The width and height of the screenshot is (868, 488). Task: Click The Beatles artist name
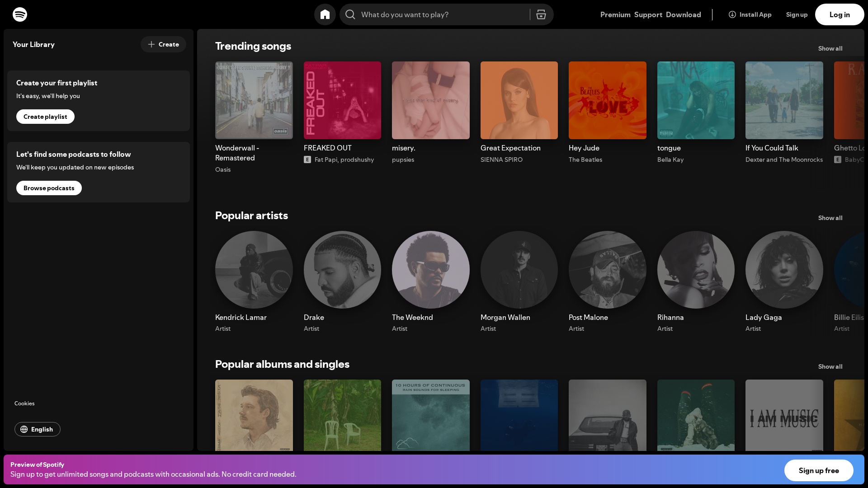click(585, 160)
